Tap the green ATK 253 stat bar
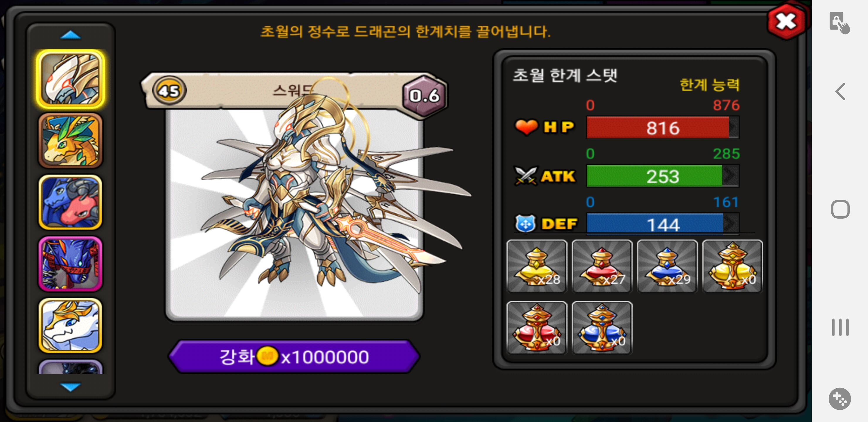868x422 pixels. click(x=662, y=176)
